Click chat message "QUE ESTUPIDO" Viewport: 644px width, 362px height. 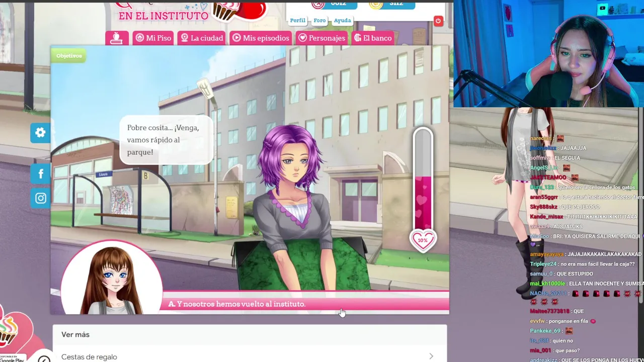coord(574,274)
